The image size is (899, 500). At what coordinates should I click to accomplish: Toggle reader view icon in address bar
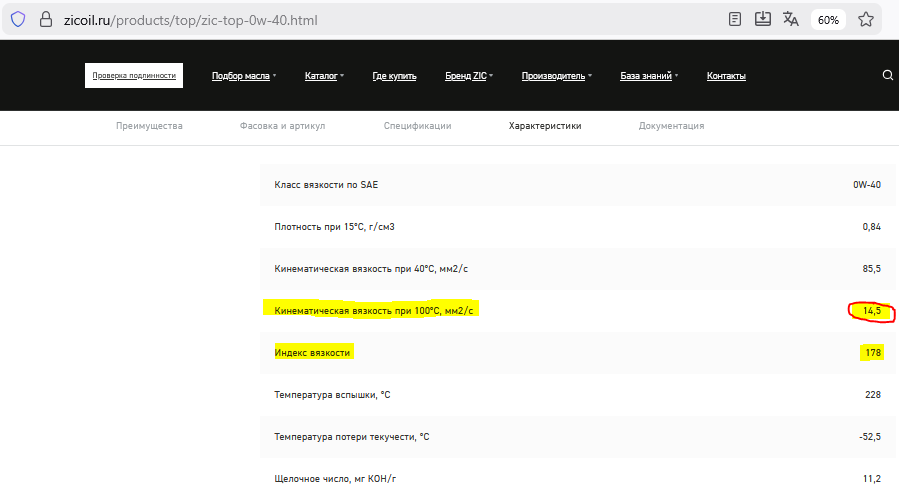736,19
